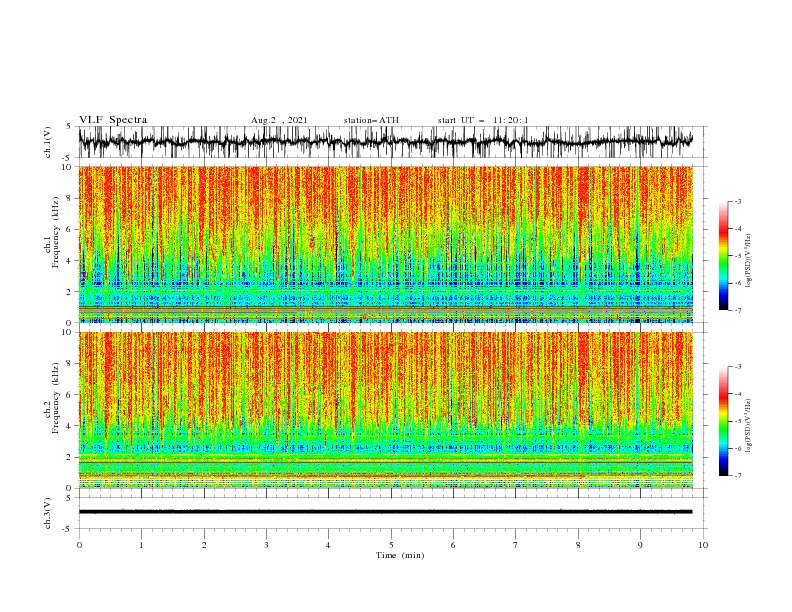Select the "Time (min)" axis label

pos(400,555)
